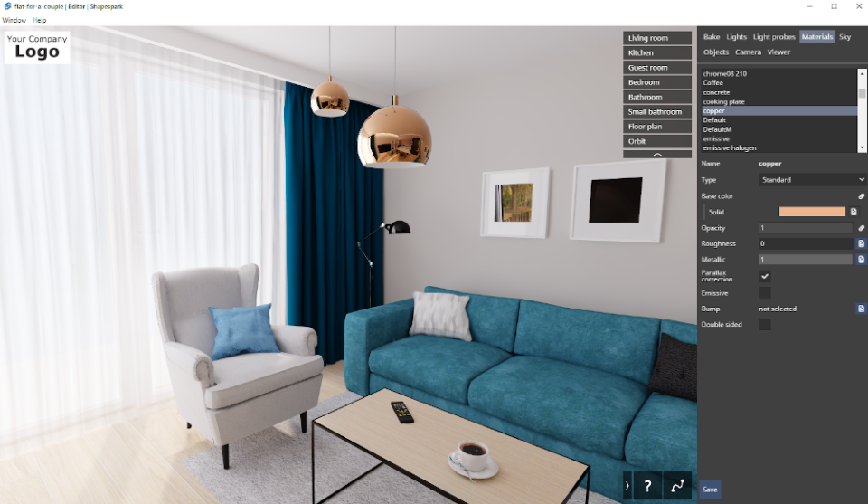This screenshot has height=504, width=868.
Task: Choose a Roughness texture file
Action: pyautogui.click(x=861, y=243)
